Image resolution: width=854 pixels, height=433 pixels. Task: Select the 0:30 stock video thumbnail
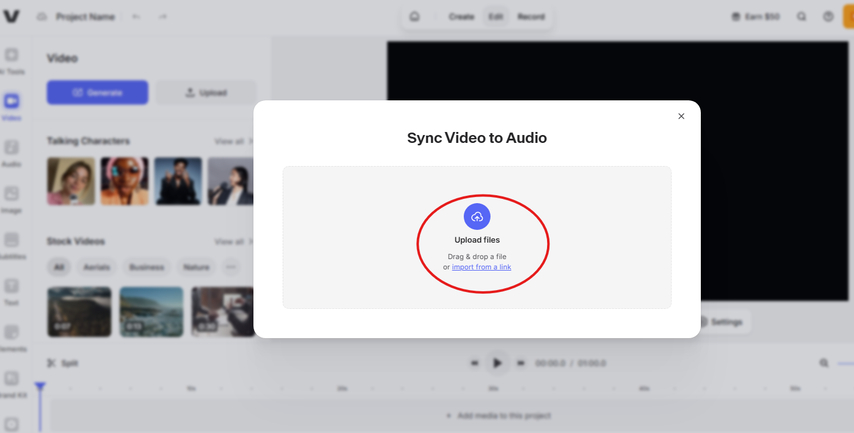(223, 312)
